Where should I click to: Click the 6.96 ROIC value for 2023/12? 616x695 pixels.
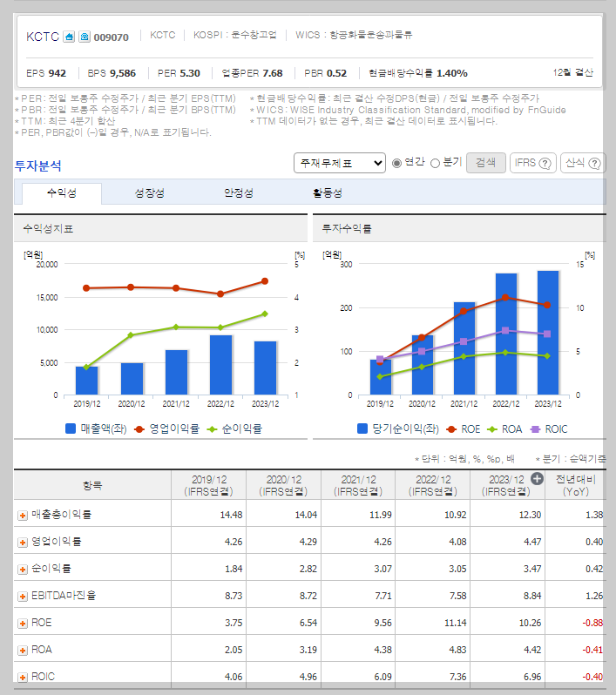[532, 678]
